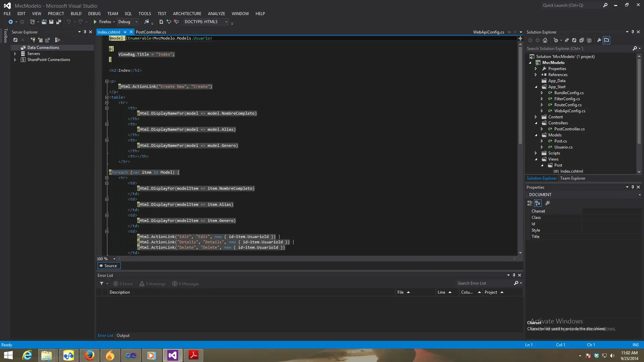Click the Error List filter funnel icon
This screenshot has height=362, width=644.
click(102, 284)
